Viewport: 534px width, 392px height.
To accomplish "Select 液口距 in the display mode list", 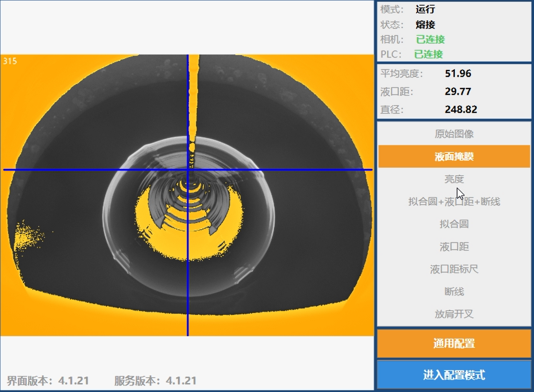I will 454,247.
